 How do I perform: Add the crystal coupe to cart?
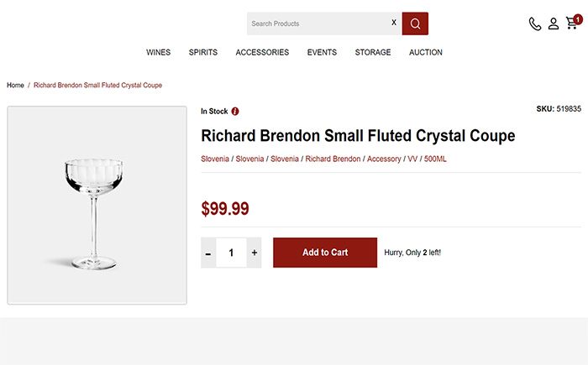coord(325,253)
